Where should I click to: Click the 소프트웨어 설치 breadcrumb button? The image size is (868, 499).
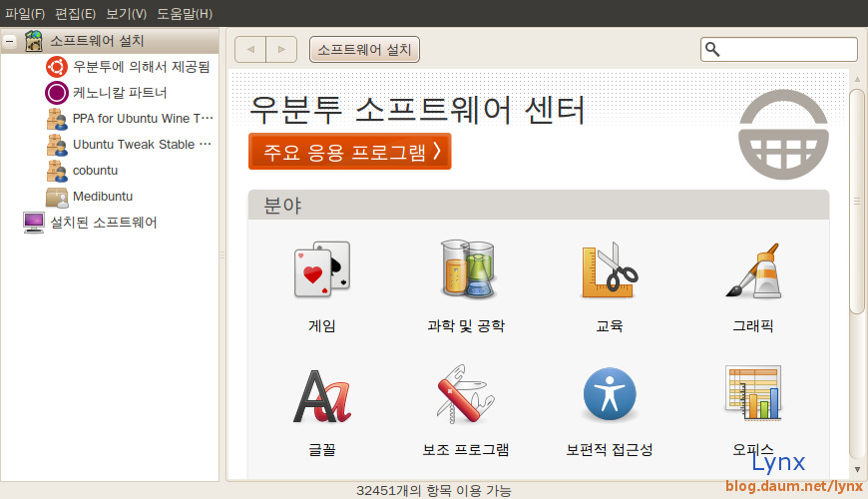pos(364,49)
